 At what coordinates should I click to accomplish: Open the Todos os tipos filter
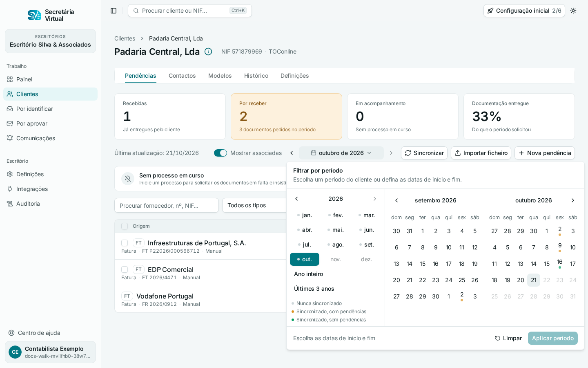pyautogui.click(x=254, y=205)
